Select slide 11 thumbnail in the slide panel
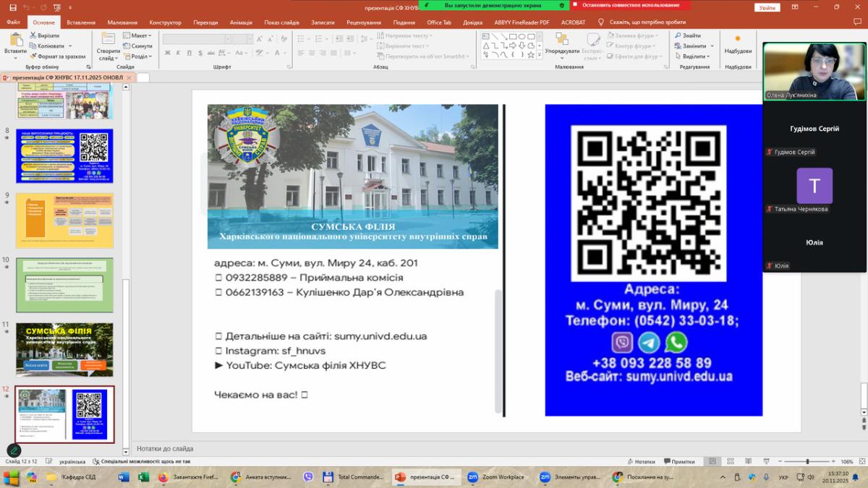Image resolution: width=868 pixels, height=488 pixels. (x=64, y=349)
